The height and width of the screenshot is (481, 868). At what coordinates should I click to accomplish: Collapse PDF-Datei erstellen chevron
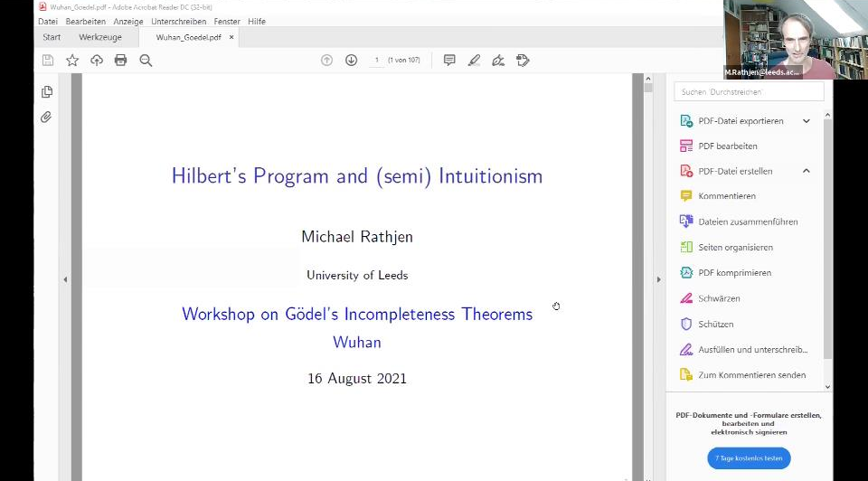click(807, 171)
